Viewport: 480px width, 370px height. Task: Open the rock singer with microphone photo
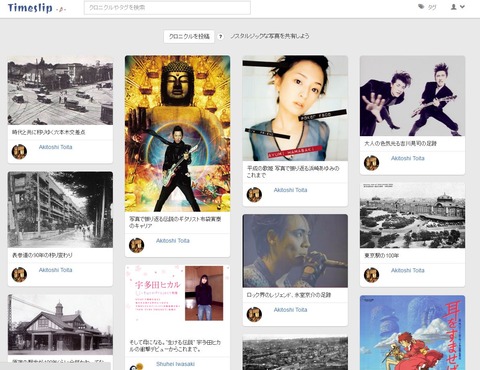[x=295, y=251]
